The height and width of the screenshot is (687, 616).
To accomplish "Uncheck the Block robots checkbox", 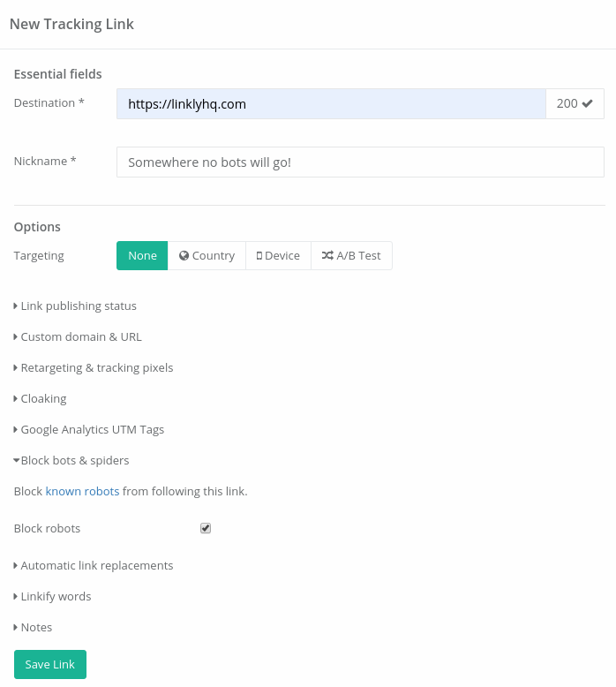I will [206, 528].
